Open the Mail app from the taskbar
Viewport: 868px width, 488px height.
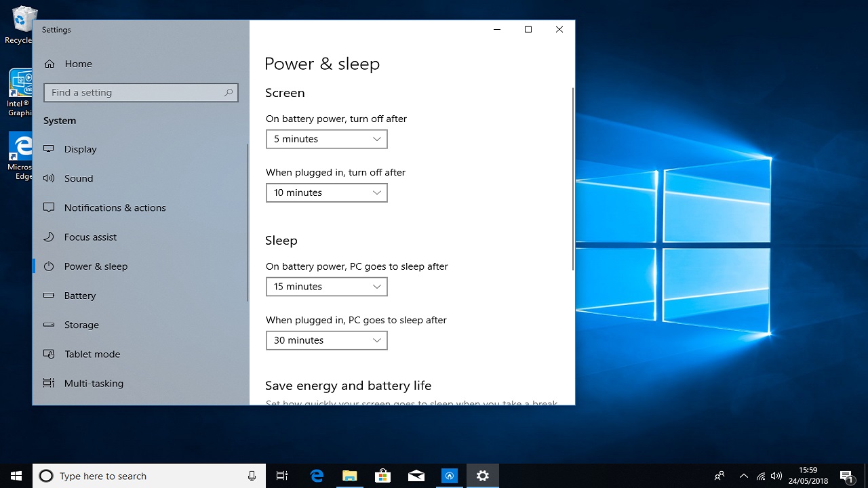(416, 476)
